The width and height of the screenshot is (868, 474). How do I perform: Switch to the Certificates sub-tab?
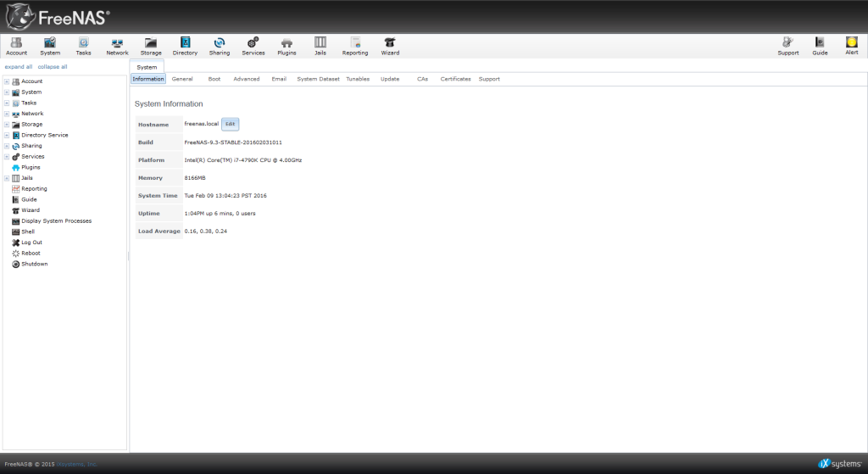455,79
